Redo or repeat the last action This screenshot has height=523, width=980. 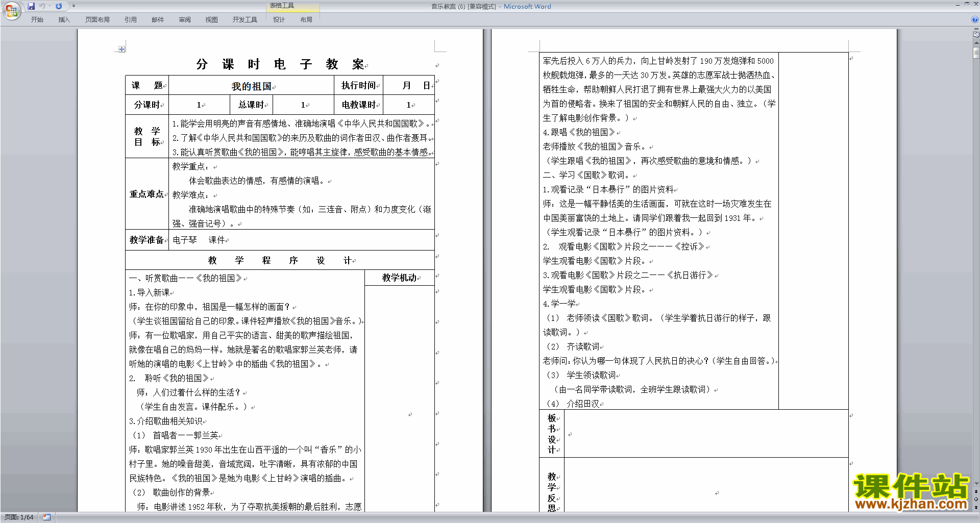coord(59,6)
